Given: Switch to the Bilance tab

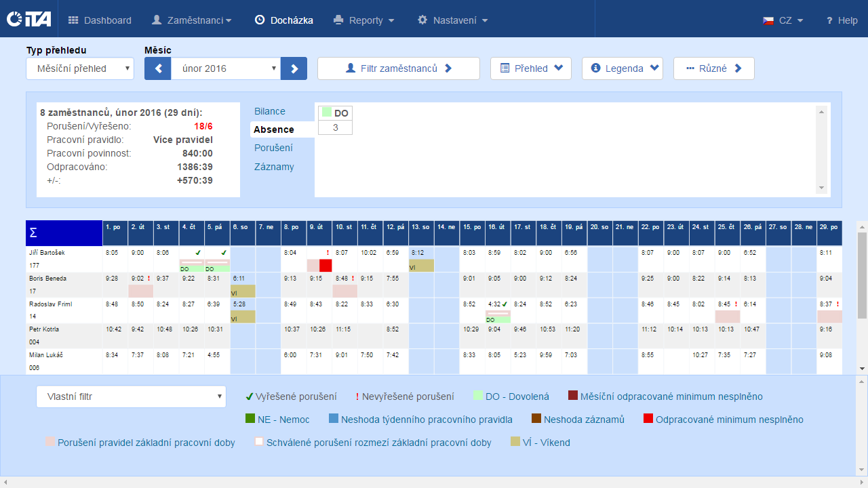Looking at the screenshot, I should click(x=270, y=111).
